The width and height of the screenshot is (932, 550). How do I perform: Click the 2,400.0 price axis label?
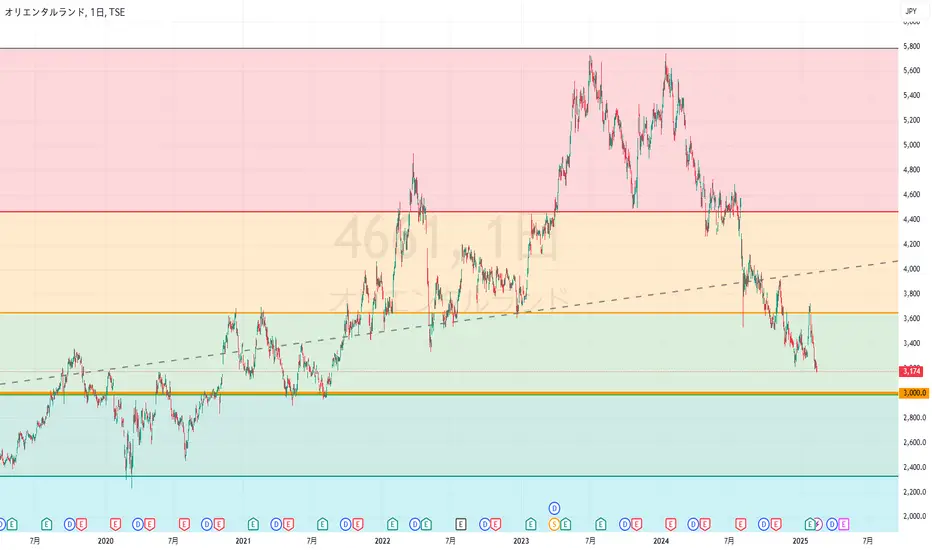click(914, 467)
